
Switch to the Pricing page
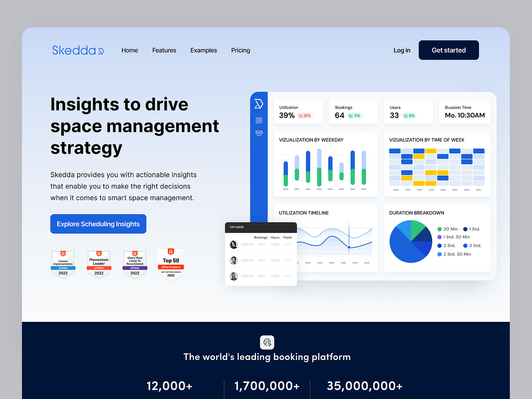(240, 50)
